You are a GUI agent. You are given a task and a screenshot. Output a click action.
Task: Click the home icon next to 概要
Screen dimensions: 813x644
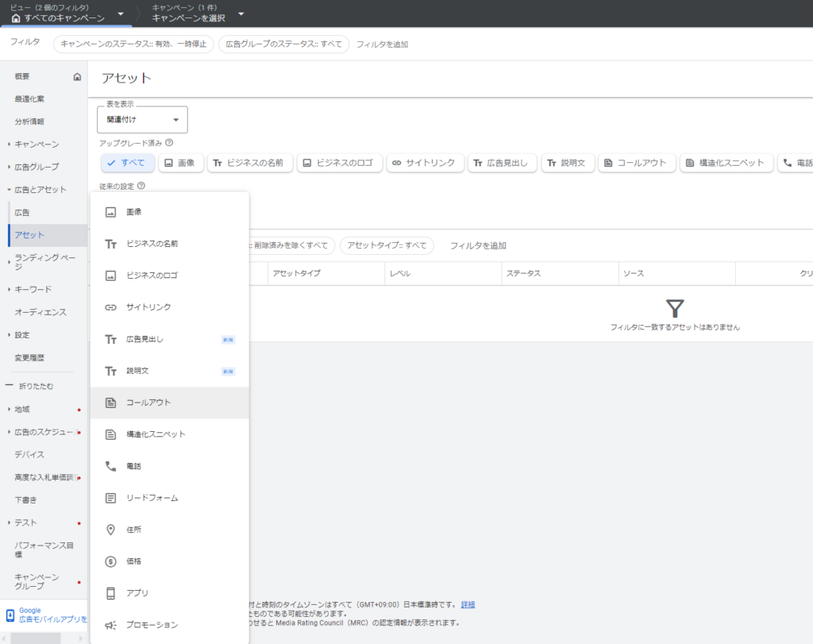pos(77,77)
